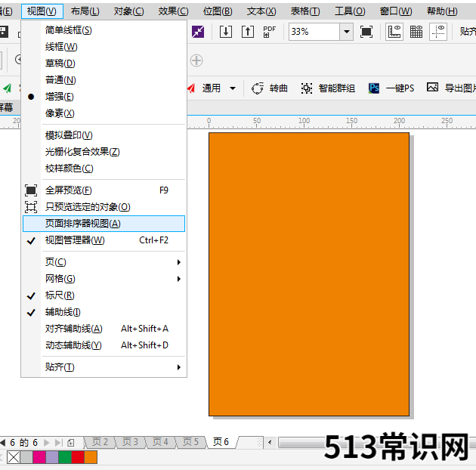Viewport: 476px width, 470px height.
Task: Click the 导出图片 export image icon
Action: click(x=432, y=88)
